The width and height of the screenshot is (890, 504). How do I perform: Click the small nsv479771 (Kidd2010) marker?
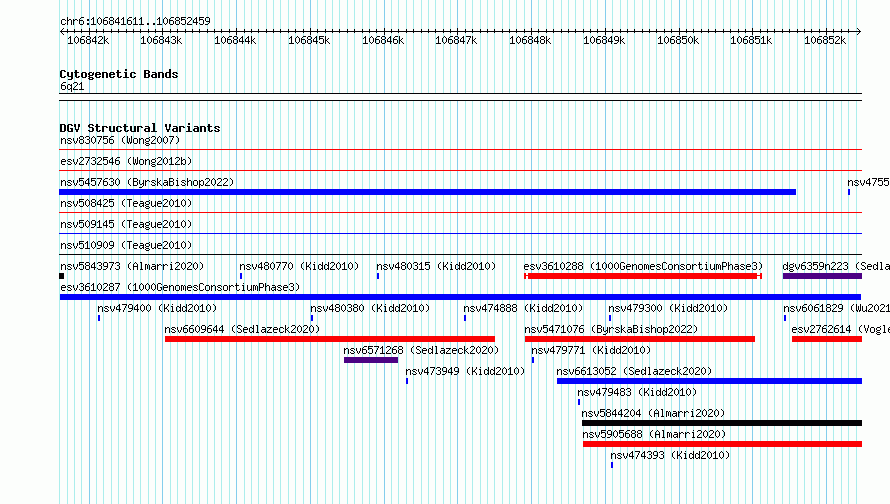533,360
